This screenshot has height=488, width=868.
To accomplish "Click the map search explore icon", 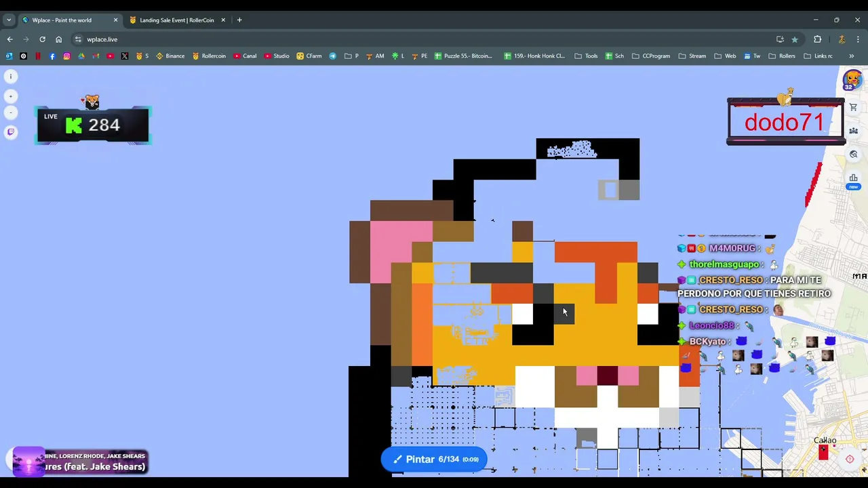I will click(853, 155).
